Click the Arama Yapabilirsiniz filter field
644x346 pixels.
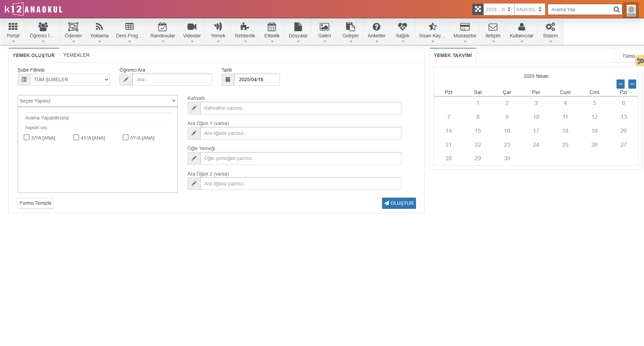pyautogui.click(x=98, y=118)
